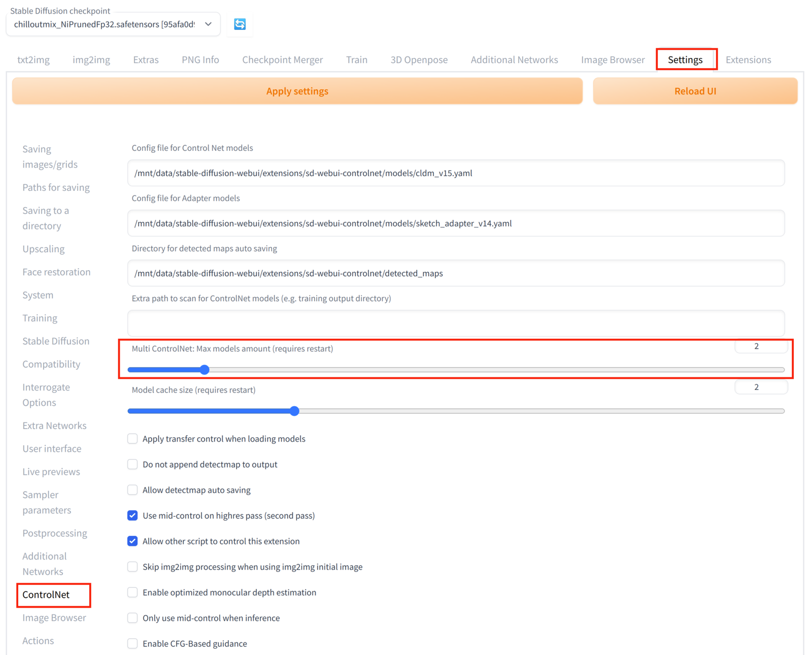Open the Checkpoint Merger tab
This screenshot has height=655, width=812.
pos(283,59)
